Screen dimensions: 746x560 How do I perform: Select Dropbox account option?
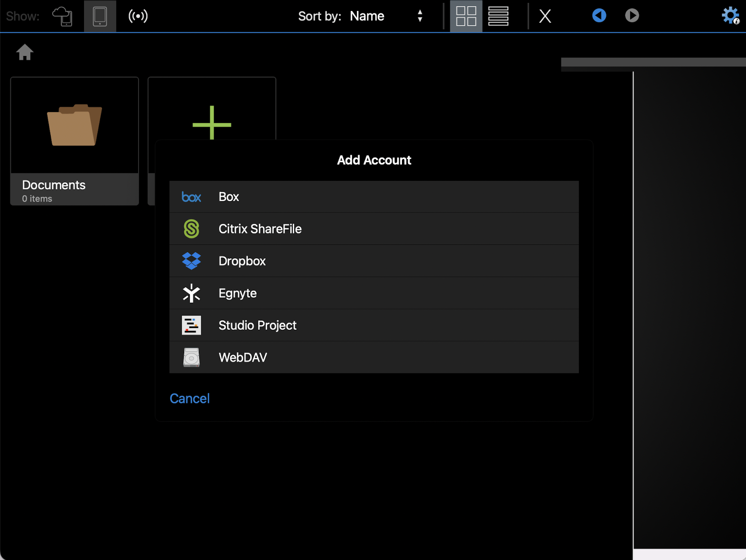[x=374, y=261]
